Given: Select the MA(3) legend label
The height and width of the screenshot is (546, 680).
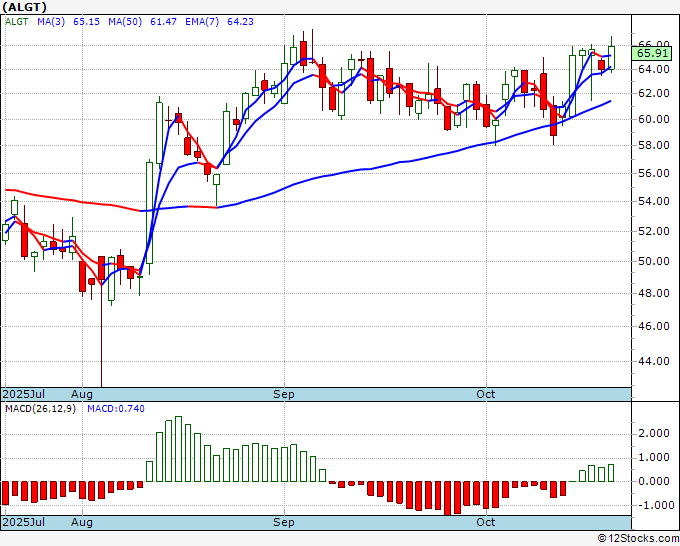Looking at the screenshot, I should tap(51, 22).
